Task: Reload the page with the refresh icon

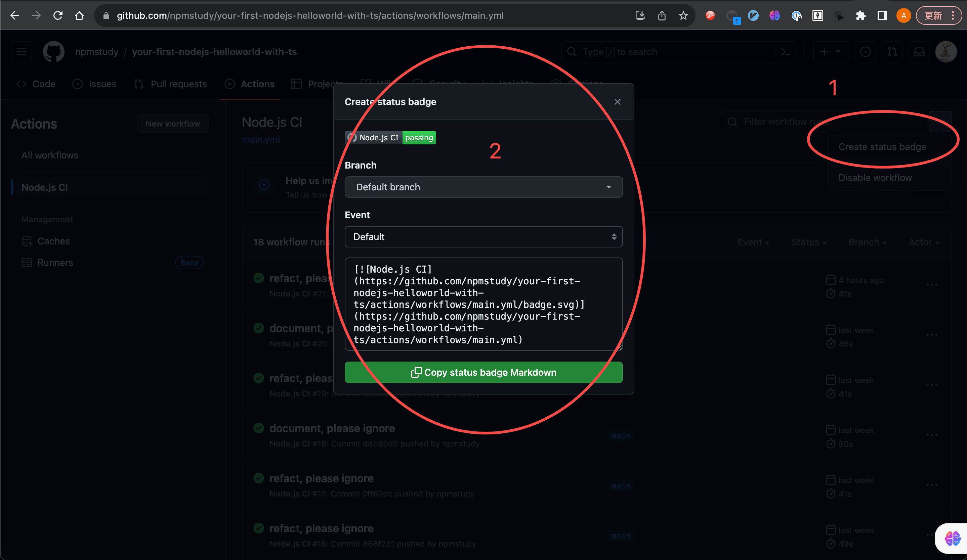Action: (x=58, y=15)
